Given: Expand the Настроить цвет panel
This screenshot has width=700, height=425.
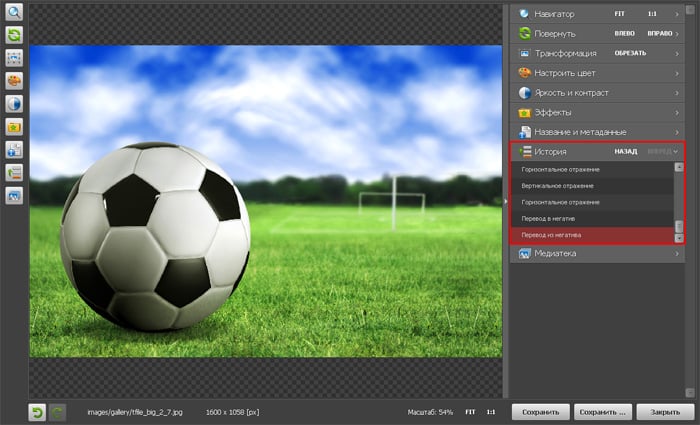Looking at the screenshot, I should 598,73.
